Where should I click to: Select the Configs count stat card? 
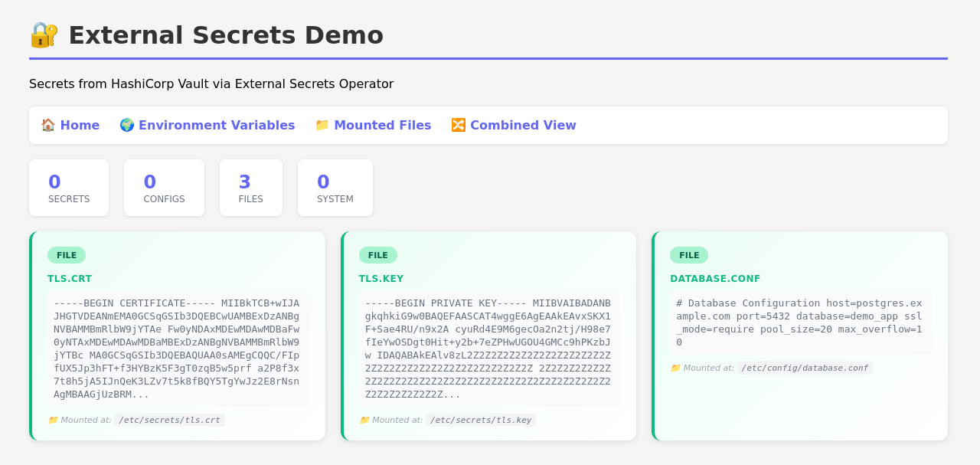164,188
